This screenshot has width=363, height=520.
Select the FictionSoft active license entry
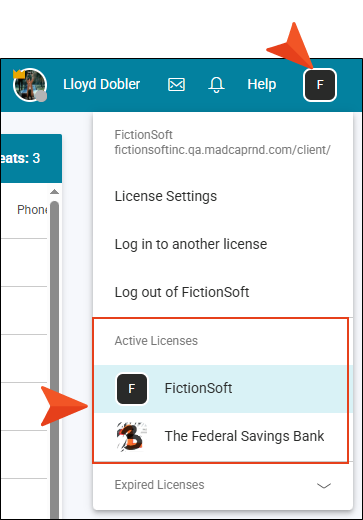coord(223,389)
